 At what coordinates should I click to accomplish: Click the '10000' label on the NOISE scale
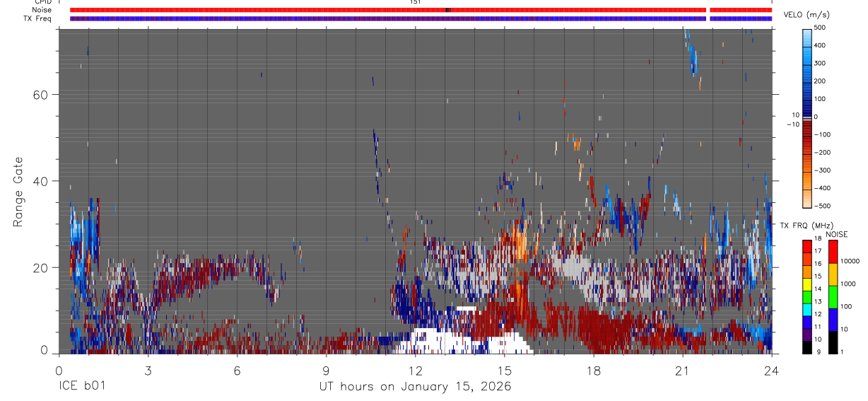pyautogui.click(x=850, y=261)
